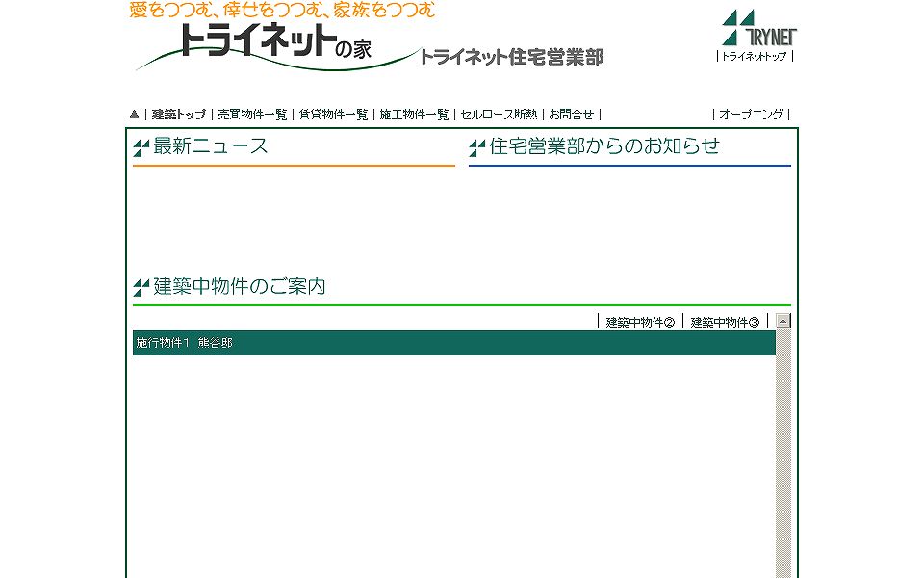Open the 売買物件一覧 listing page

click(252, 114)
